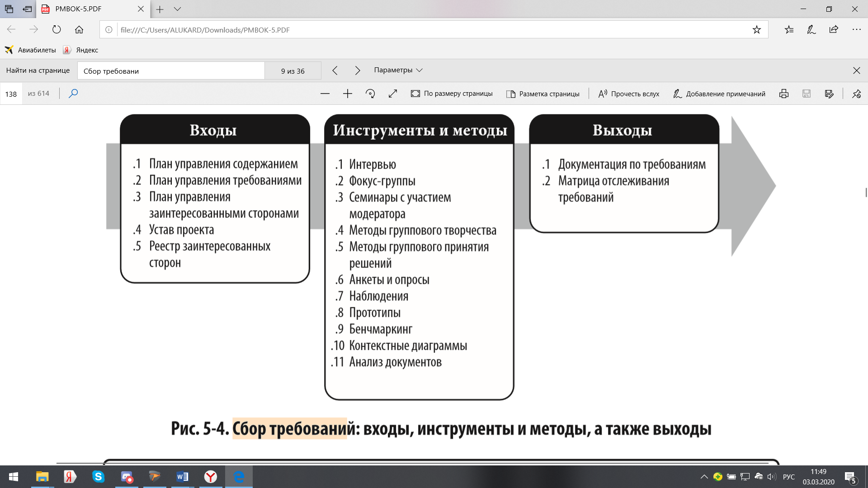The image size is (868, 488).
Task: Unpin the PDF toolbar
Action: pyautogui.click(x=857, y=94)
